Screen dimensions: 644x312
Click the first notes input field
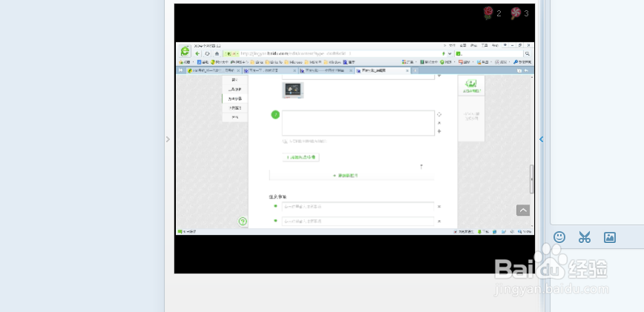point(358,207)
